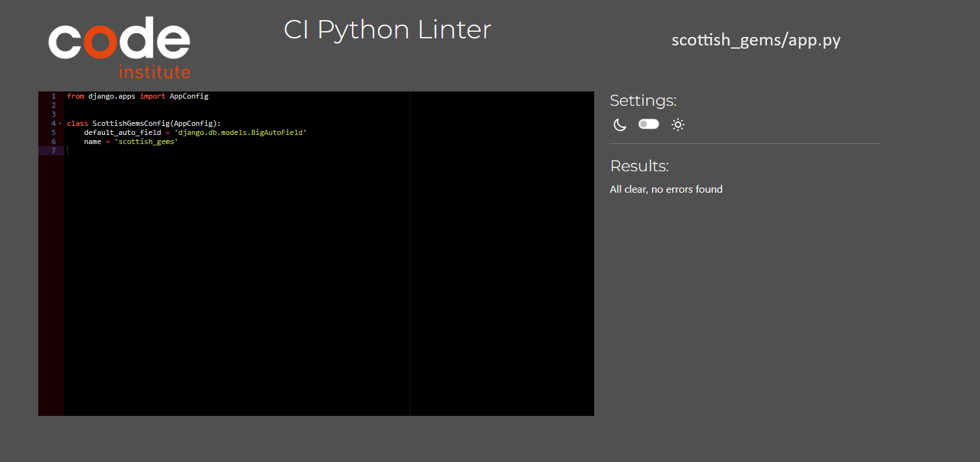
Task: Click the 'AppConfig' import name on line 1
Action: 189,96
